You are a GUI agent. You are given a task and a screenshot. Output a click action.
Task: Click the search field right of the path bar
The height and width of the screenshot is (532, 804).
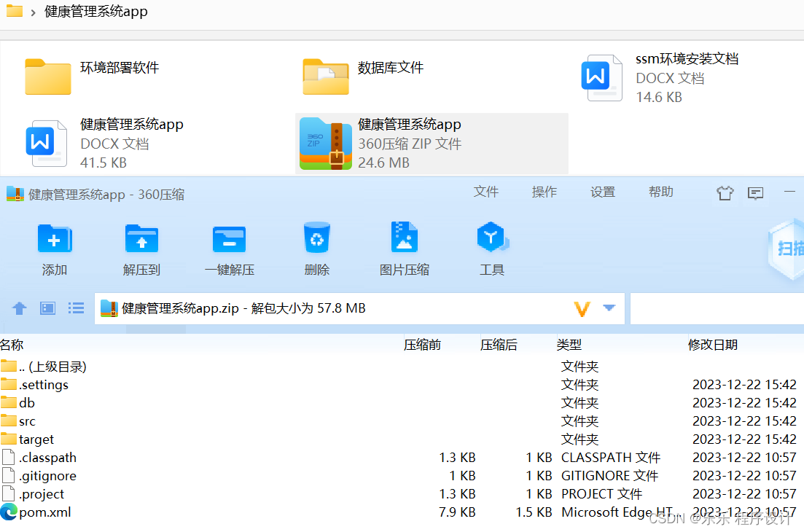(717, 308)
